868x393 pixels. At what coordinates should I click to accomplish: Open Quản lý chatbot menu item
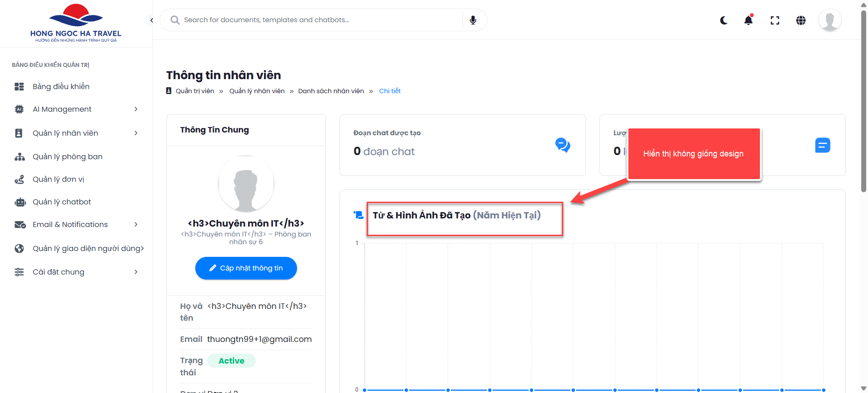pos(61,202)
